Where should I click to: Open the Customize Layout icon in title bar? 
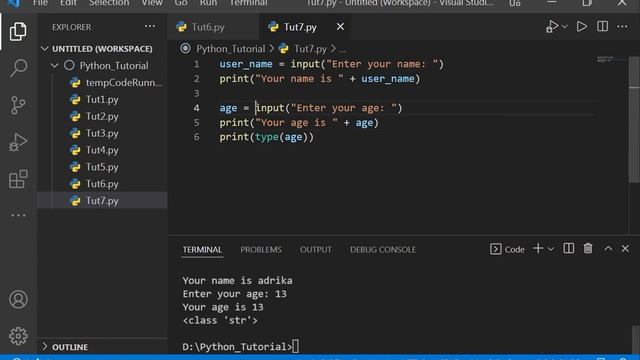coord(515,3)
